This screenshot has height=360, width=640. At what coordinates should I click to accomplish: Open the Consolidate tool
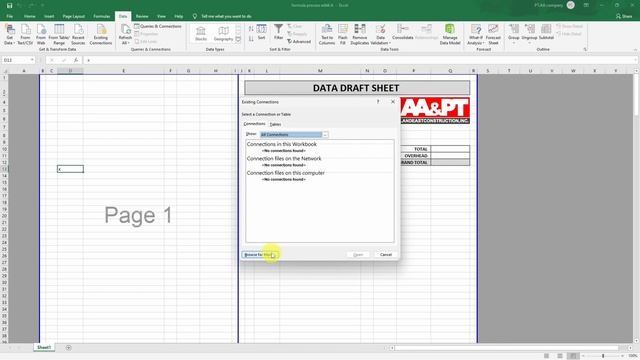coord(403,32)
